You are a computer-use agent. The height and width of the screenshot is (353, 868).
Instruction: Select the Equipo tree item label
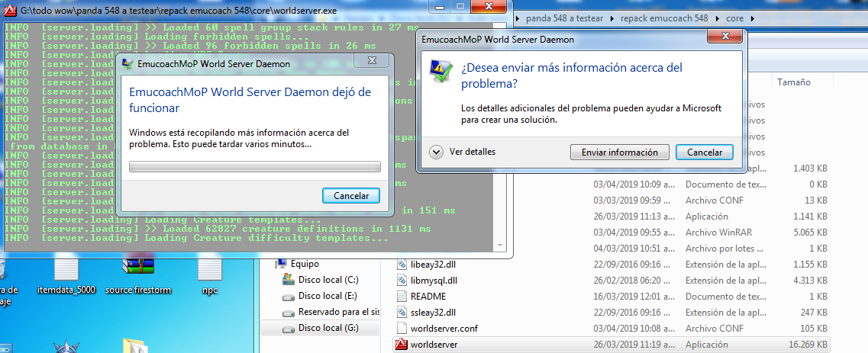(x=305, y=264)
